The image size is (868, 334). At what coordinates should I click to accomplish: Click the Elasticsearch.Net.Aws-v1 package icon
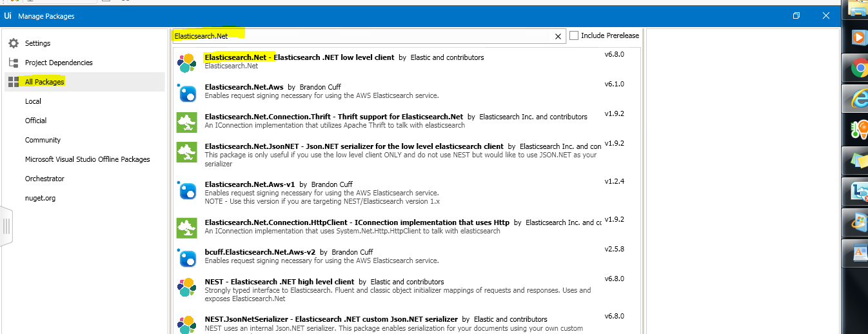[x=187, y=190]
